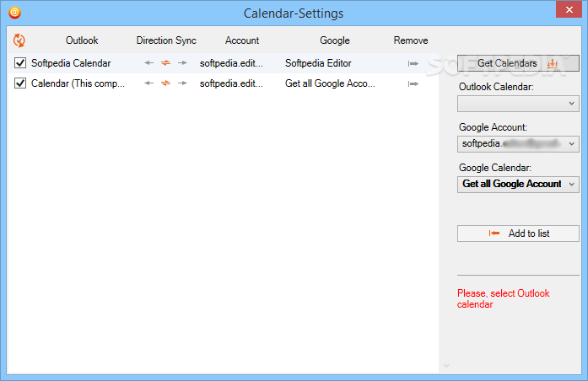Viewport: 588px width, 381px height.
Task: Remove the Calendar (This comp...) row
Action: click(x=413, y=83)
